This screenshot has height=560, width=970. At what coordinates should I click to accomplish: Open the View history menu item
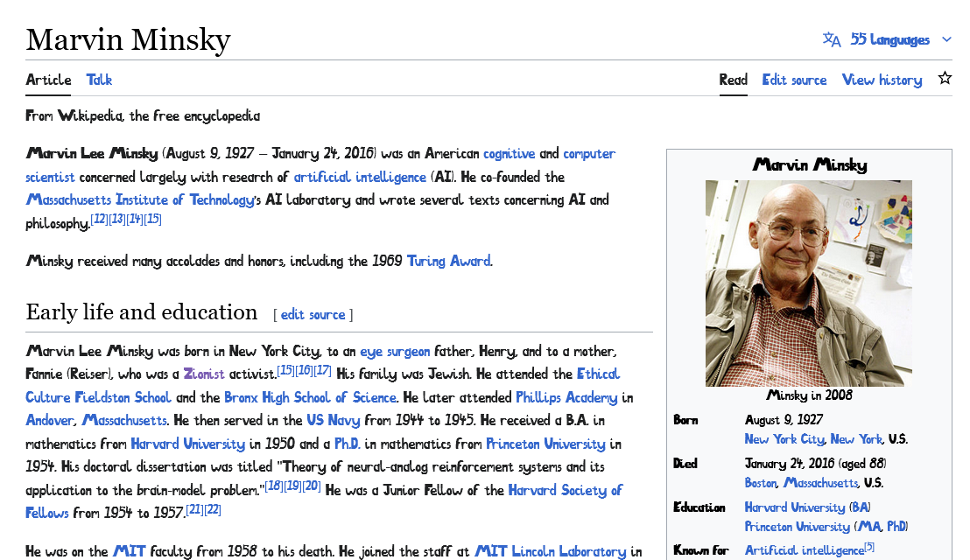pyautogui.click(x=882, y=80)
